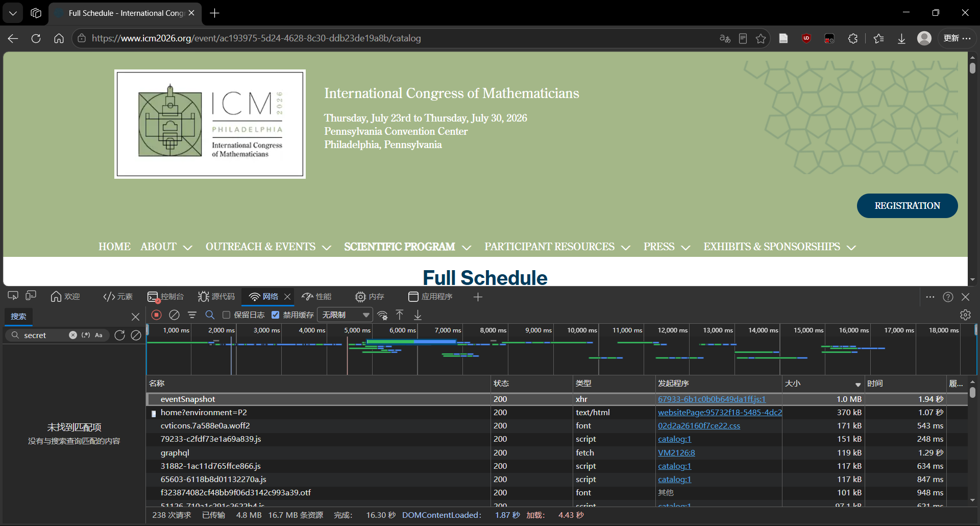
Task: Open initiator 02d2a26160f7ce22.css link
Action: point(699,425)
